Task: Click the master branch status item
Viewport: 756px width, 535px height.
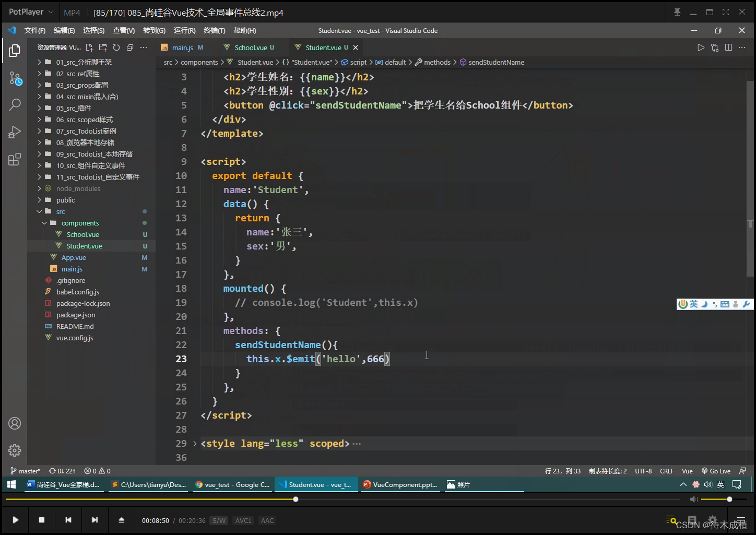Action: pyautogui.click(x=25, y=471)
